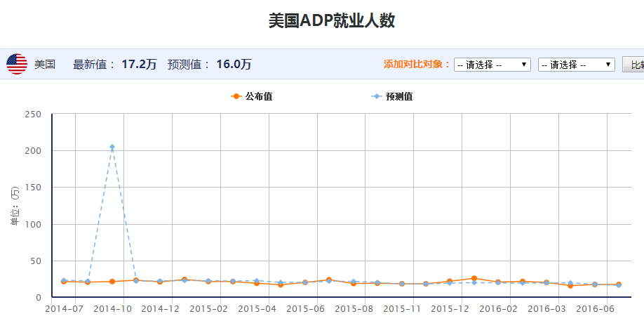Click the 预测值： label in header bar
Screen dimensions: 644x321
tap(189, 65)
